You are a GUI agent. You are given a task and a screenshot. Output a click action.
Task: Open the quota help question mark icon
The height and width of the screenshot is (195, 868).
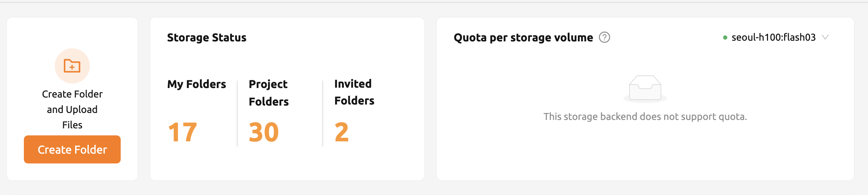[x=604, y=37]
